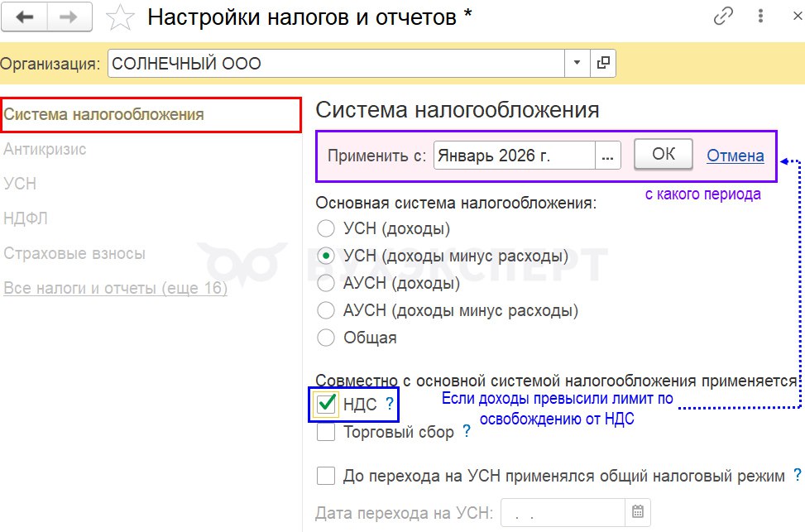This screenshot has width=805, height=532.
Task: Select the Общая taxation system radio button
Action: (326, 338)
